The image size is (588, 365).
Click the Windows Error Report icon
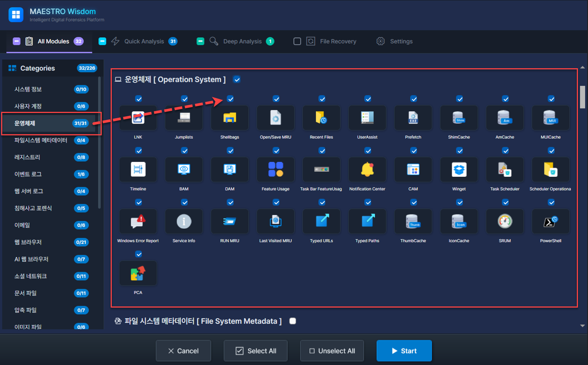click(x=138, y=221)
